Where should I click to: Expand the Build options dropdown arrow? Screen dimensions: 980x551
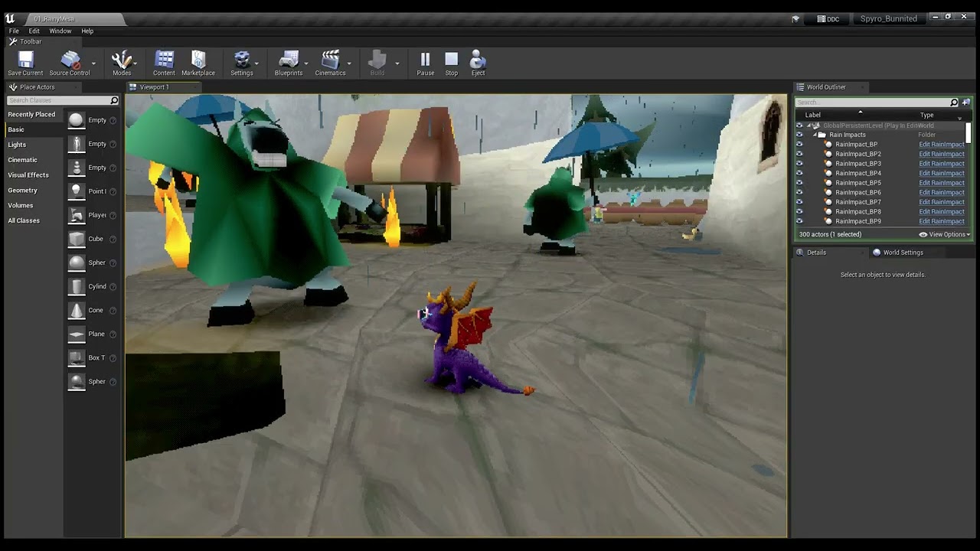[397, 64]
